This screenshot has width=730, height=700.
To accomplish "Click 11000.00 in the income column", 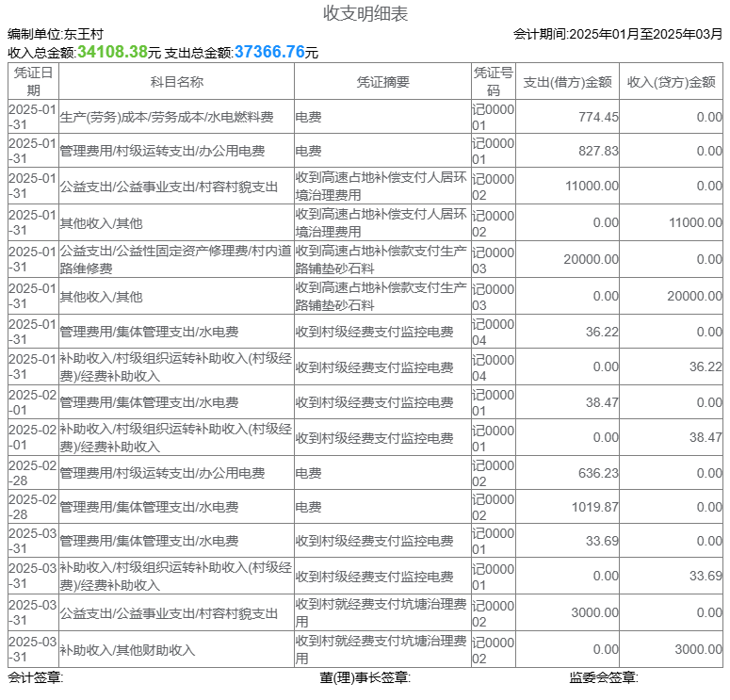I will [695, 222].
